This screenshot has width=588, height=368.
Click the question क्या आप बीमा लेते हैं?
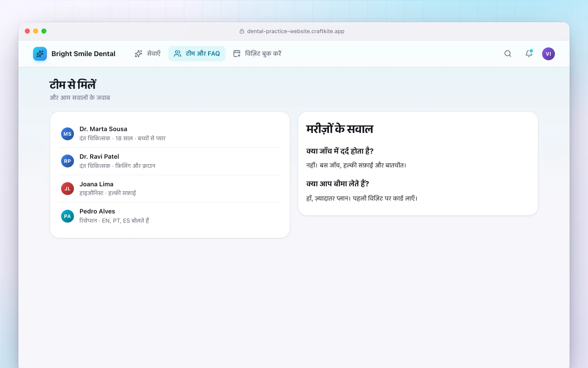(x=338, y=184)
